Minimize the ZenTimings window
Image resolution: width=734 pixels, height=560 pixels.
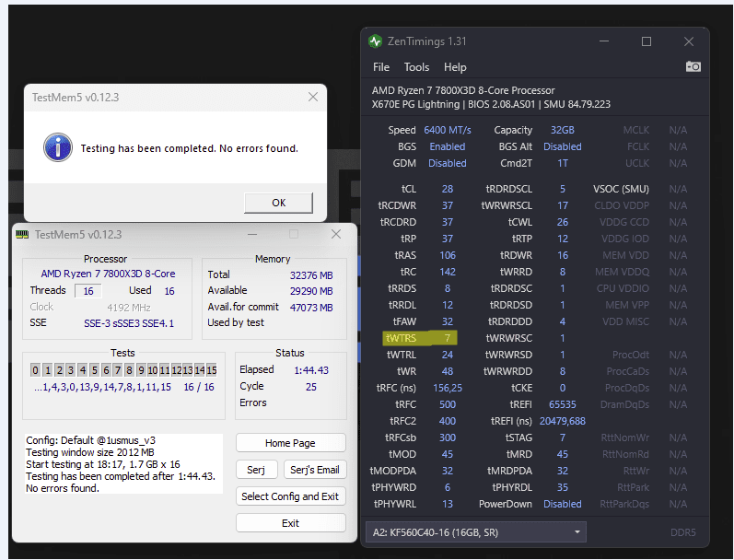point(604,41)
